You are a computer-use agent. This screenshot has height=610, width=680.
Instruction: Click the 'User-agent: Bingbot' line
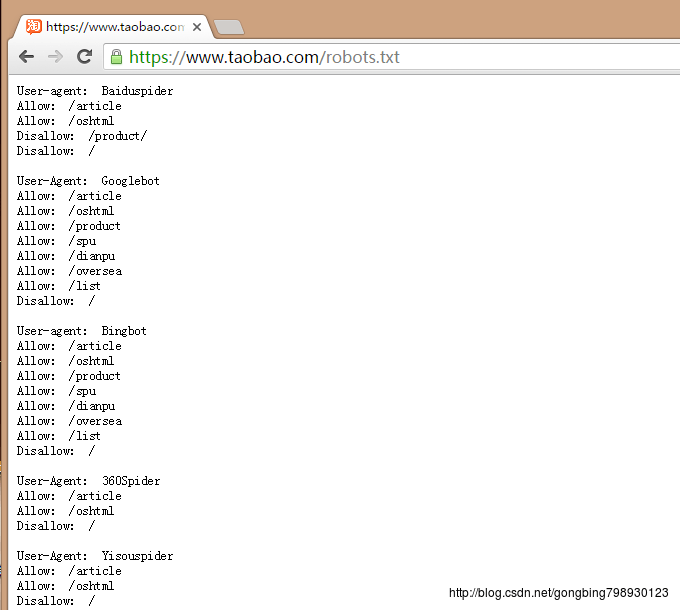[x=82, y=331]
